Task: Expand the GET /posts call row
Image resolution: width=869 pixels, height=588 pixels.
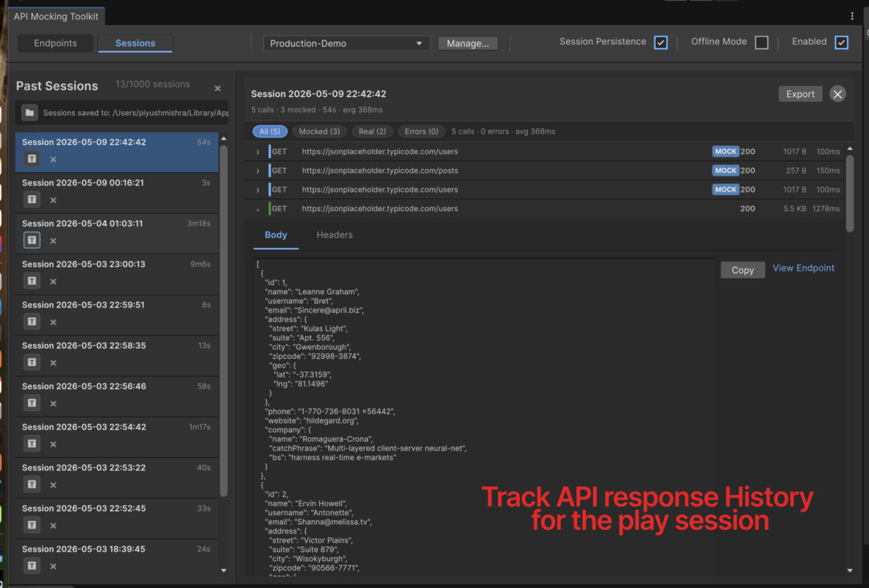Action: point(258,171)
